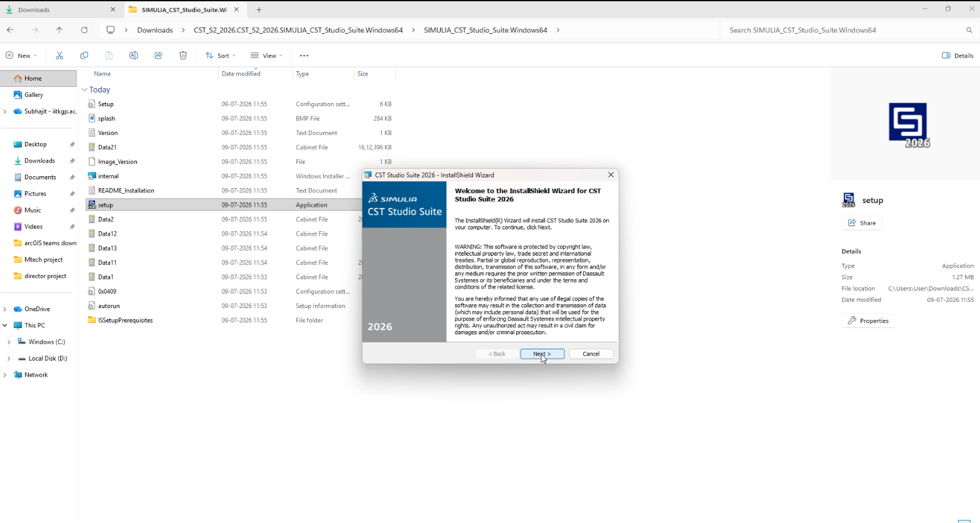The width and height of the screenshot is (980, 523).
Task: Open the Sort dropdown menu
Action: click(221, 56)
